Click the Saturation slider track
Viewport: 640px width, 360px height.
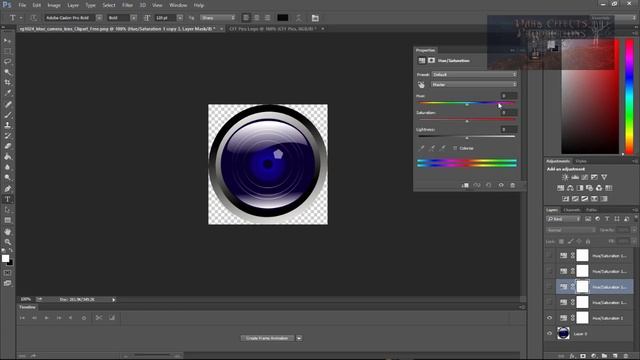[467, 120]
